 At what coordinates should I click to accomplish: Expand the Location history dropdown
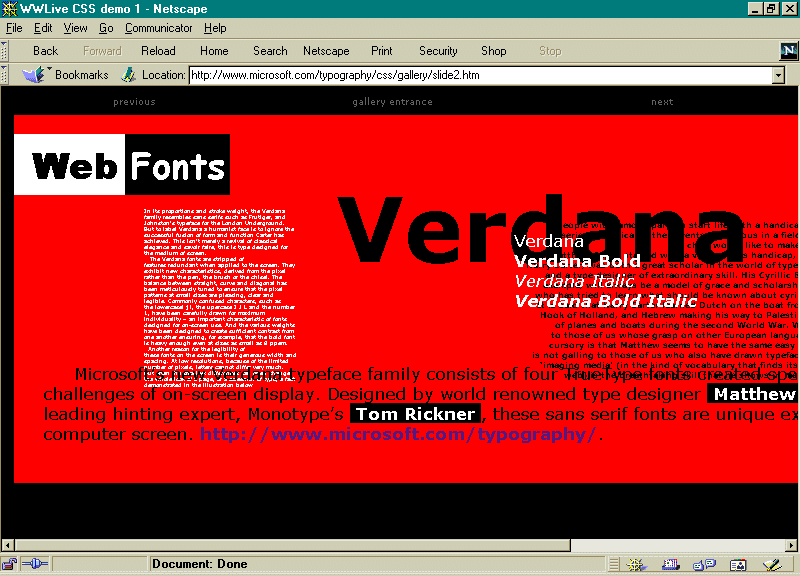pyautogui.click(x=778, y=76)
